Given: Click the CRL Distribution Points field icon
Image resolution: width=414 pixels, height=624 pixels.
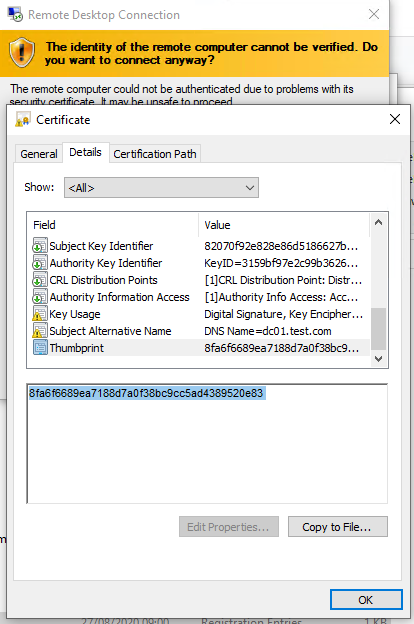Looking at the screenshot, I should coord(40,280).
